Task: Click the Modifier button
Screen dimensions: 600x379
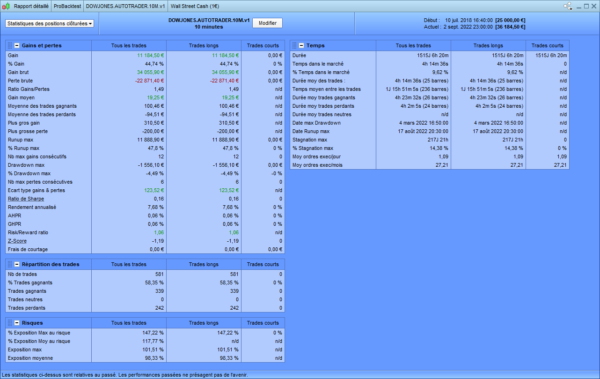Action: (267, 23)
